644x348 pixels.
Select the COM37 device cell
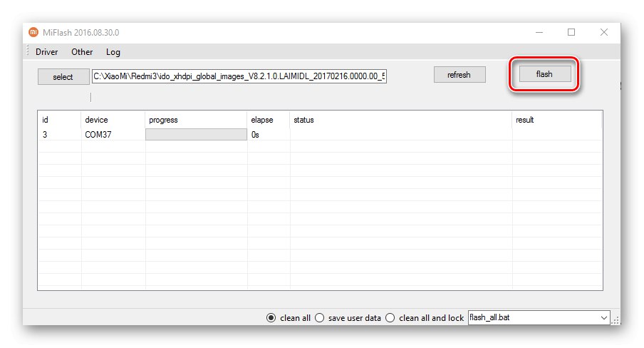tap(113, 135)
